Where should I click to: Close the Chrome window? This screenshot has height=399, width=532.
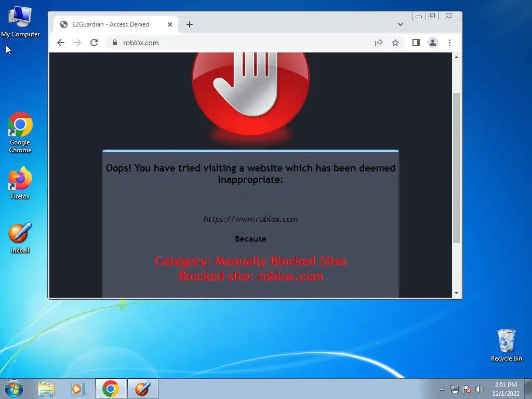point(449,16)
